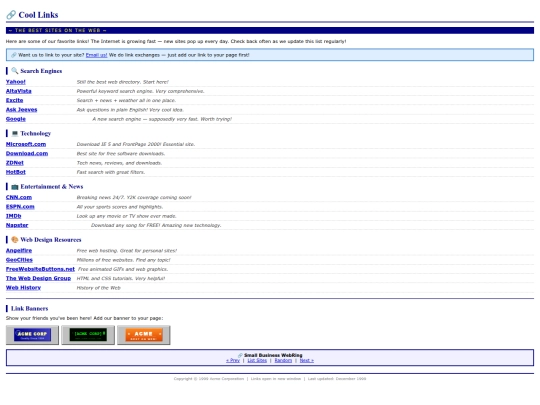Click the Search Engines heading

coord(41,71)
